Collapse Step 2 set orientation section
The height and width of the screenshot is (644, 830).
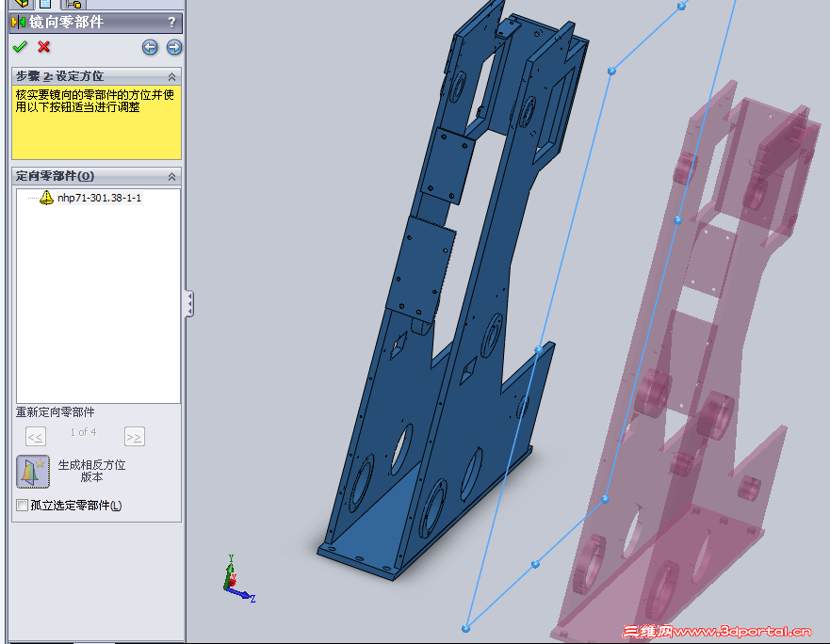pyautogui.click(x=172, y=76)
